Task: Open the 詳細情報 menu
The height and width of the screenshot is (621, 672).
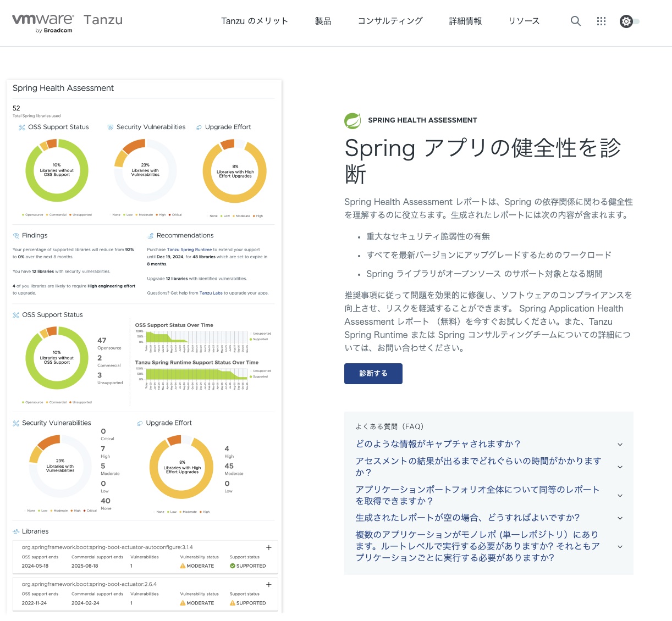Action: [465, 21]
